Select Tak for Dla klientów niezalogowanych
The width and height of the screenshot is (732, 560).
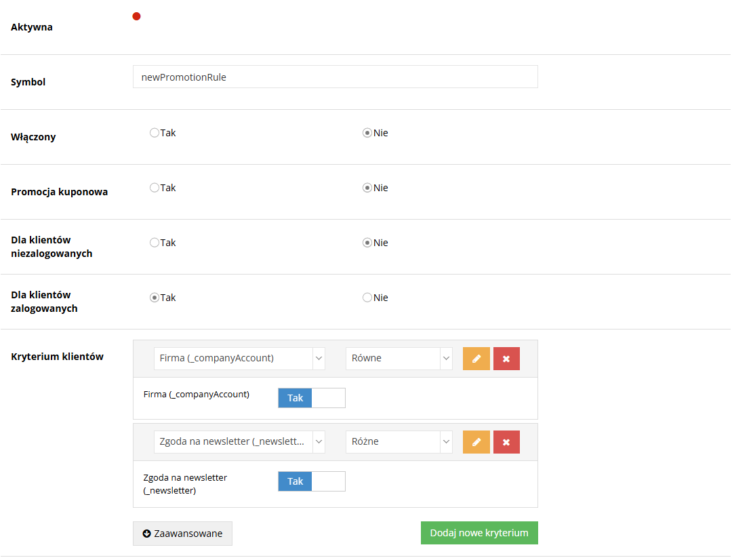point(155,243)
